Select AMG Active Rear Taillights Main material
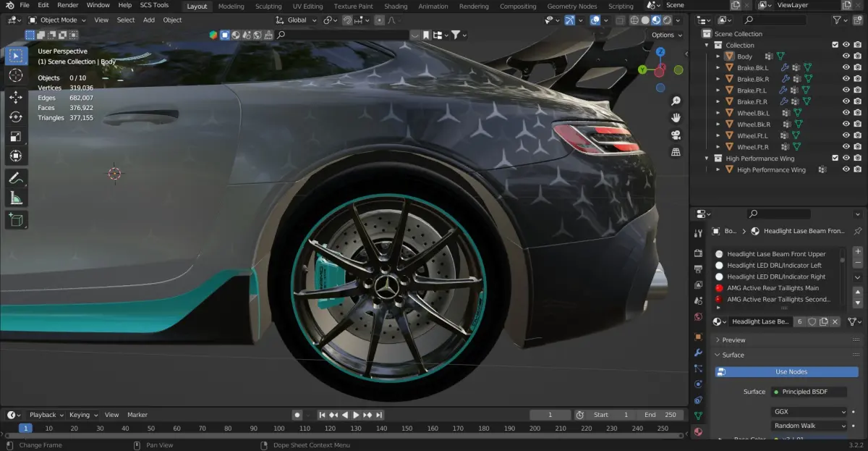The image size is (868, 451). point(773,288)
